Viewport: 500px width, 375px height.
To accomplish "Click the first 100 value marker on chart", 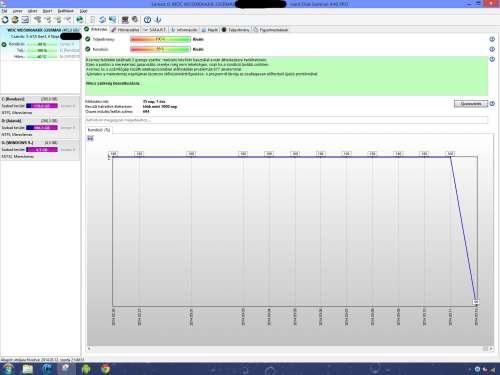I will 113,154.
